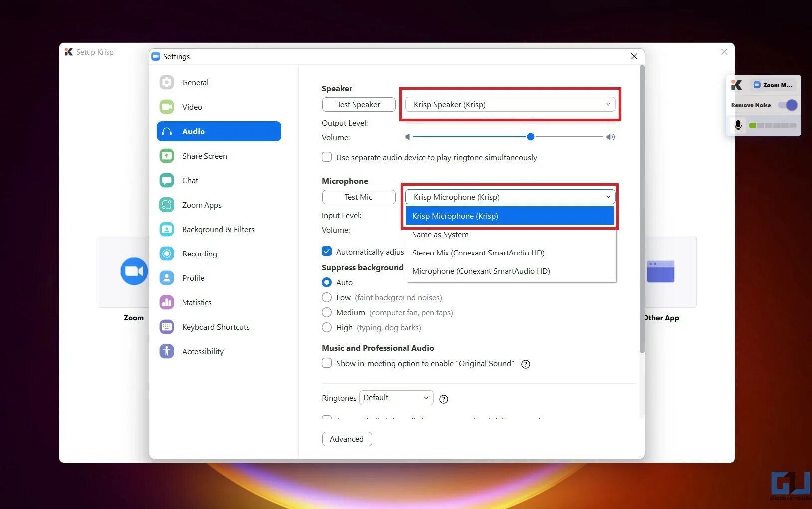Open the Share Screen settings tab
This screenshot has height=509, width=812.
[219, 156]
